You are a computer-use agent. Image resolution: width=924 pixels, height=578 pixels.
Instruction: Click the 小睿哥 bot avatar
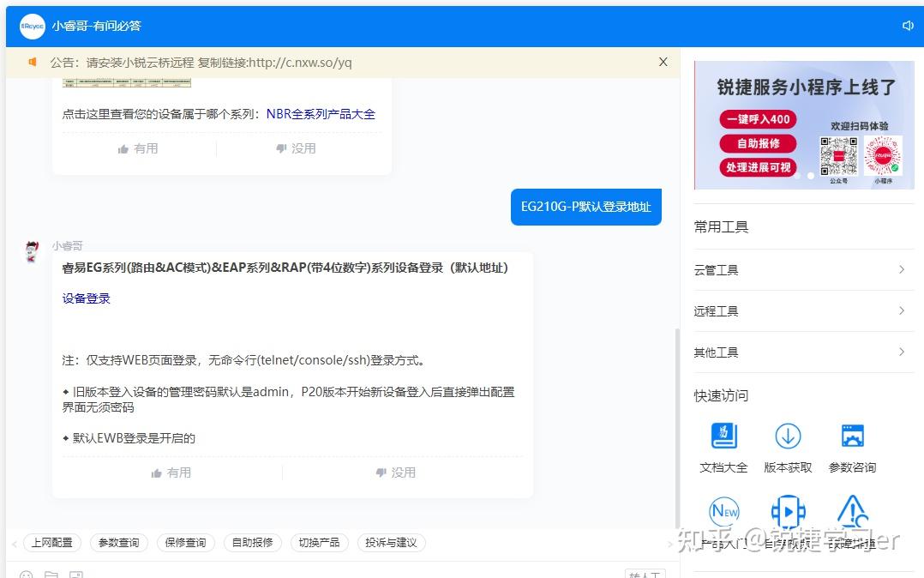pos(32,252)
